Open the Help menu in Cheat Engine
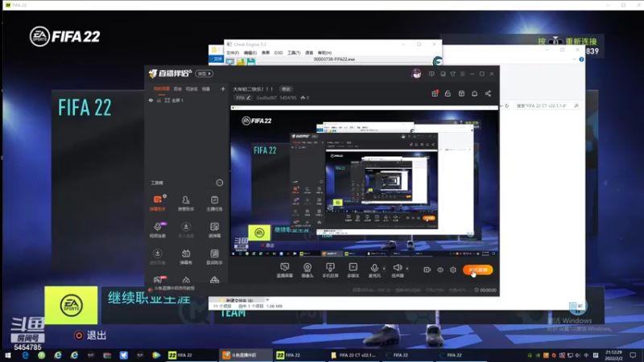Viewport: 644px width, 362px height. pyautogui.click(x=324, y=52)
